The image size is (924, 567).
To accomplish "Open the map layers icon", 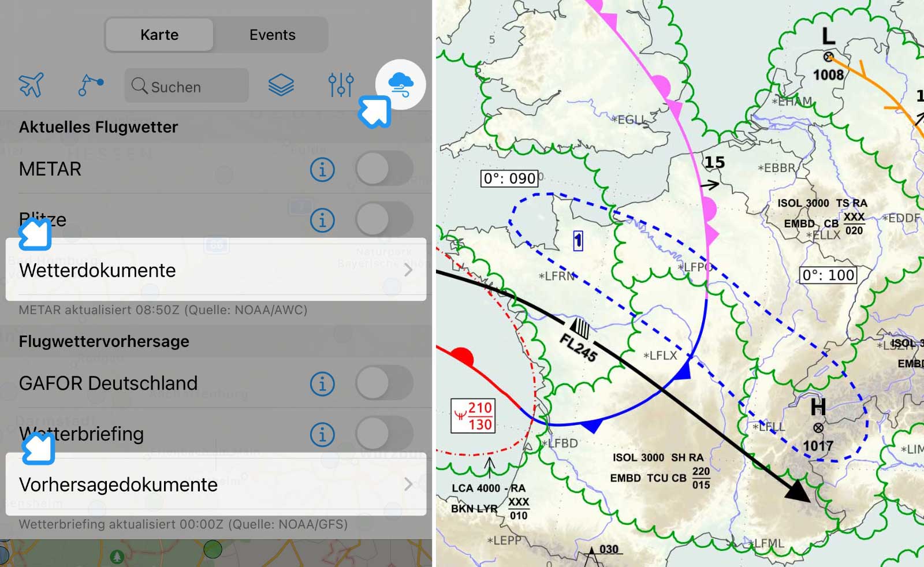I will [x=281, y=84].
